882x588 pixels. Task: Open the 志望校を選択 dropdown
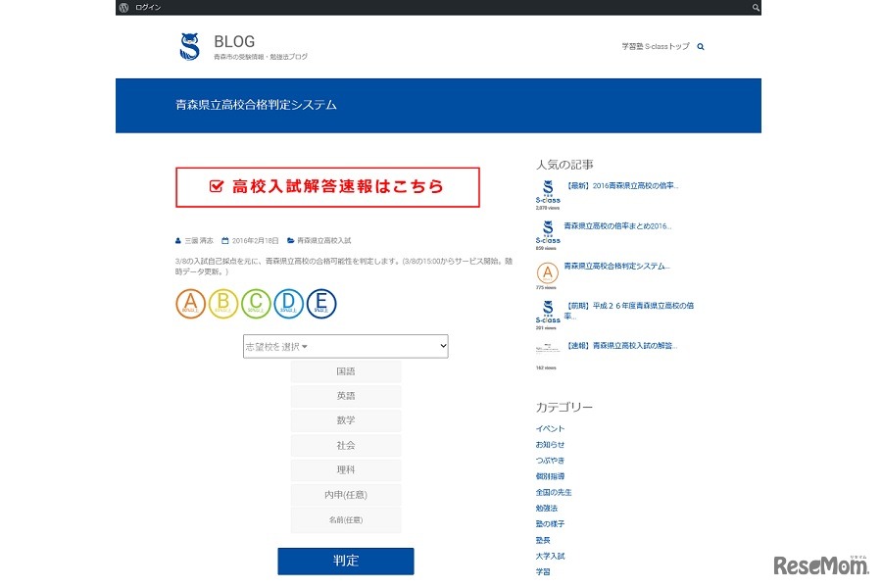(345, 346)
